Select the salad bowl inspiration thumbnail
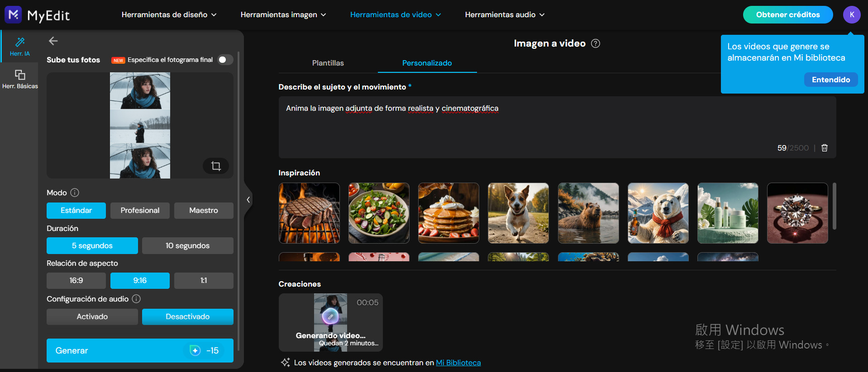The image size is (868, 372). tap(379, 213)
